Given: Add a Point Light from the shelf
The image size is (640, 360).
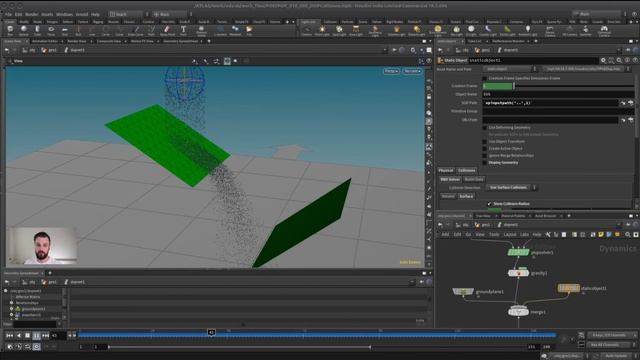Looking at the screenshot, I should (322, 30).
